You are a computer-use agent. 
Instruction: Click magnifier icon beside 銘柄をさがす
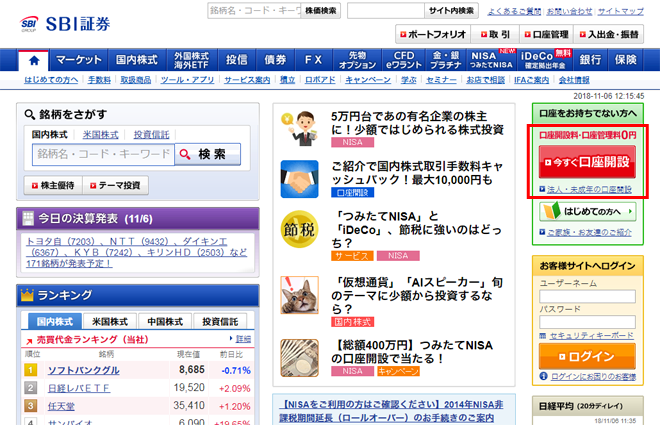[x=29, y=114]
